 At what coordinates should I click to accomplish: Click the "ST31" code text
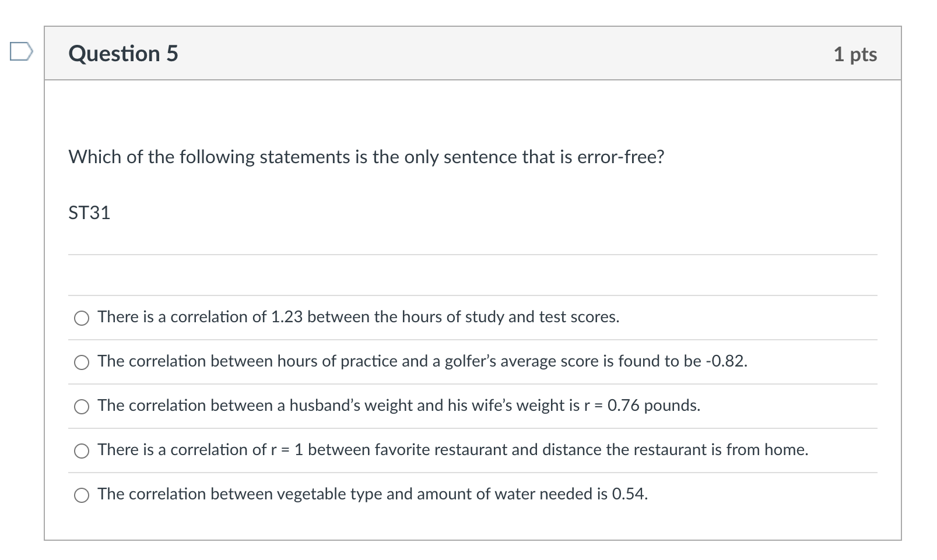click(89, 213)
